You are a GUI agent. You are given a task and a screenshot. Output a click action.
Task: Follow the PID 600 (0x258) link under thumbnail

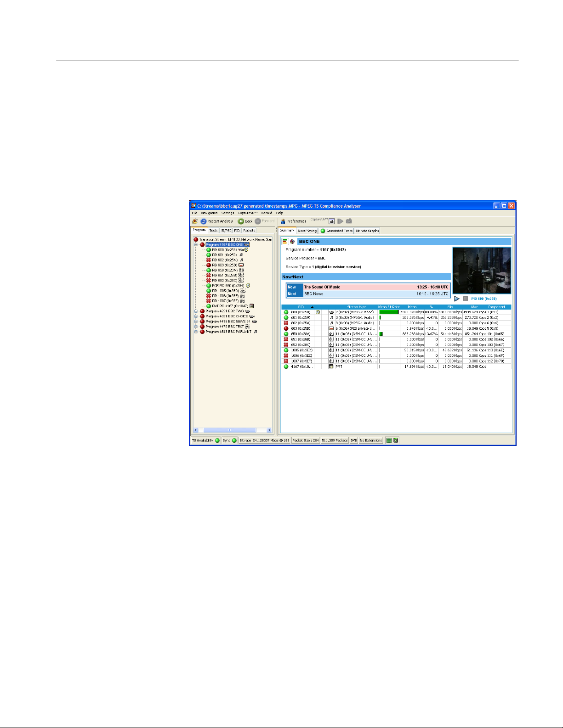(x=484, y=299)
